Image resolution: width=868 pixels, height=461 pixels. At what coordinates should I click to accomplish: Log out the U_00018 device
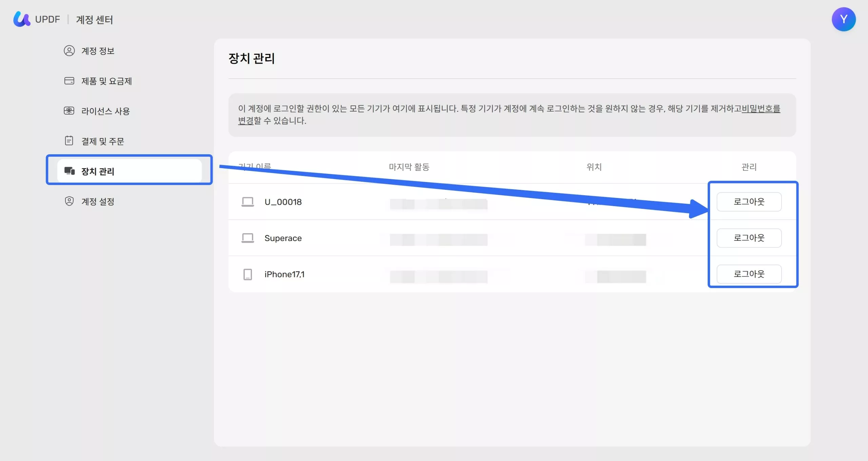pyautogui.click(x=749, y=202)
